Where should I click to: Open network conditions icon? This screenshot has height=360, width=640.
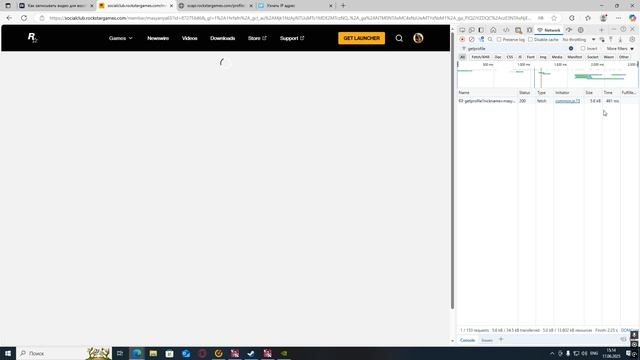[602, 40]
